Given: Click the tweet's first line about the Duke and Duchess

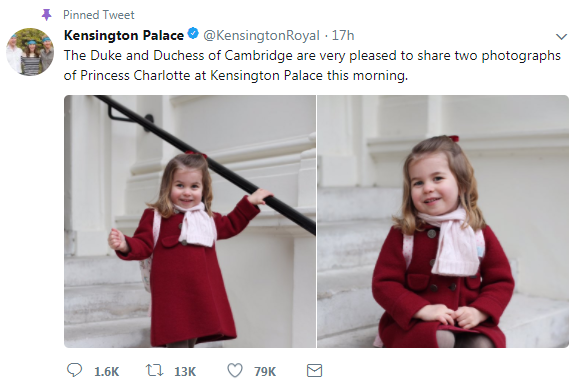Looking at the screenshot, I should click(x=312, y=55).
